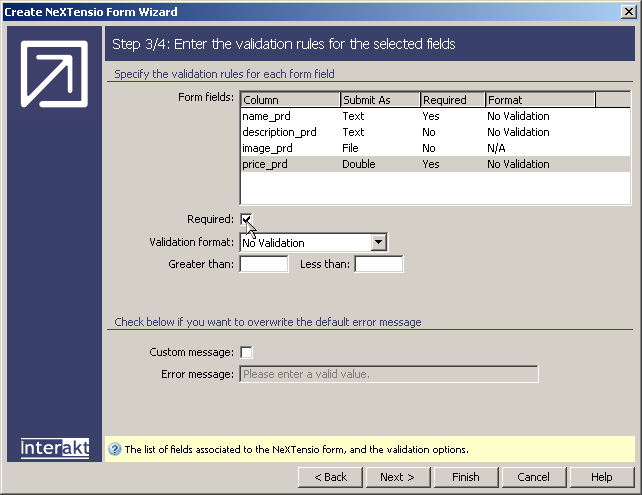Click the help question mark icon
This screenshot has height=495, width=642.
[x=114, y=450]
